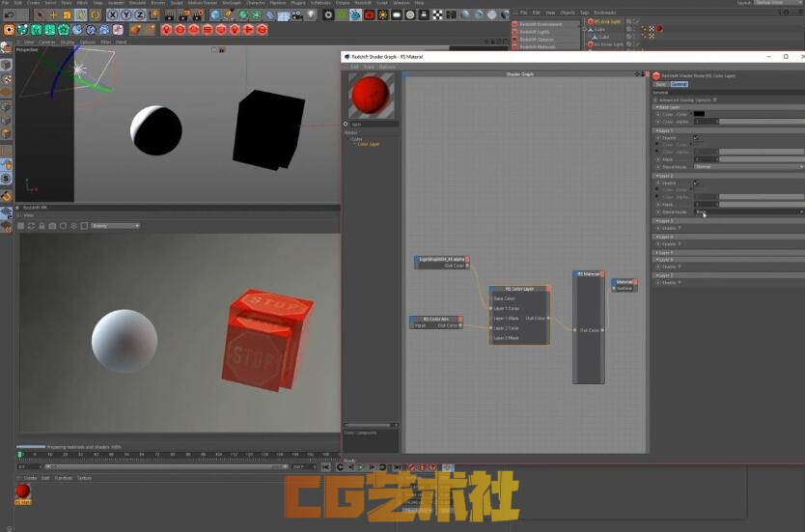This screenshot has width=805, height=532.
Task: Click the refresh icon in RenderView toolbar
Action: tap(31, 226)
